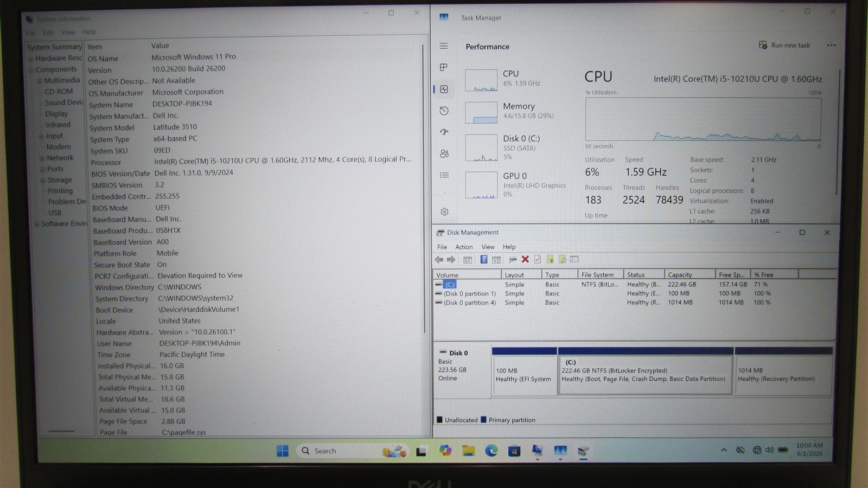868x488 pixels.
Task: Click blue Help question mark toolbar icon
Action: (483, 260)
